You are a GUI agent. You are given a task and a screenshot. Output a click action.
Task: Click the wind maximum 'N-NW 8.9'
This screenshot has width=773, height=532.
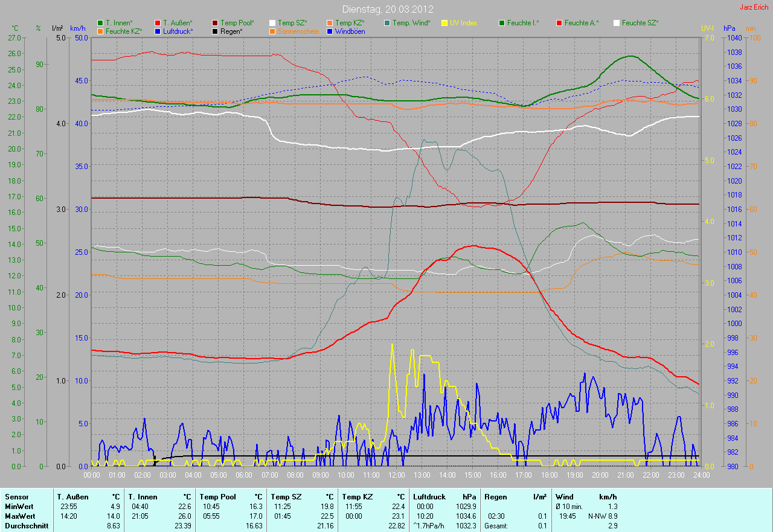pos(603,516)
